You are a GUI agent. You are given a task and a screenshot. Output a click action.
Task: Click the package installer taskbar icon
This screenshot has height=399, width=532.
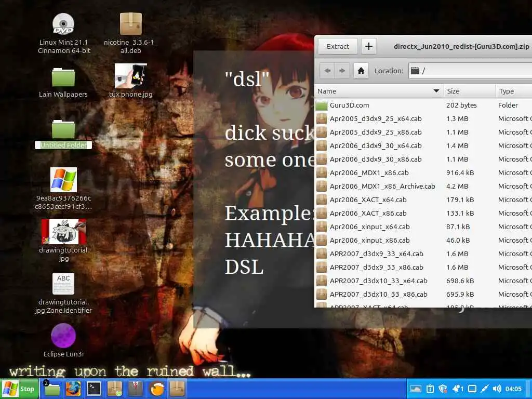[x=115, y=389]
